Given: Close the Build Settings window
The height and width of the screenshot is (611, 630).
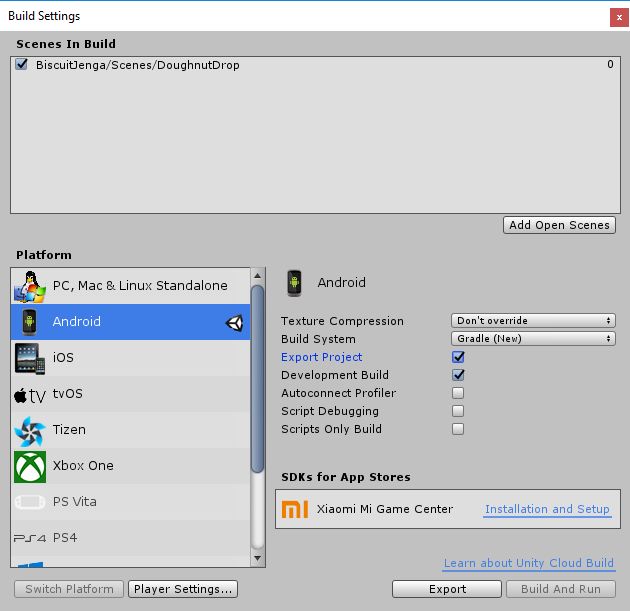Looking at the screenshot, I should pyautogui.click(x=619, y=18).
